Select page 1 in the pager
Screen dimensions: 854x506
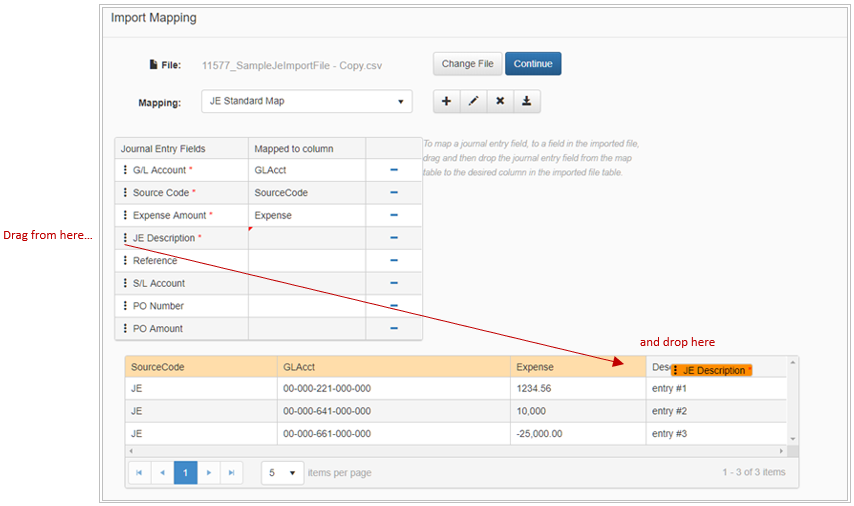click(186, 472)
